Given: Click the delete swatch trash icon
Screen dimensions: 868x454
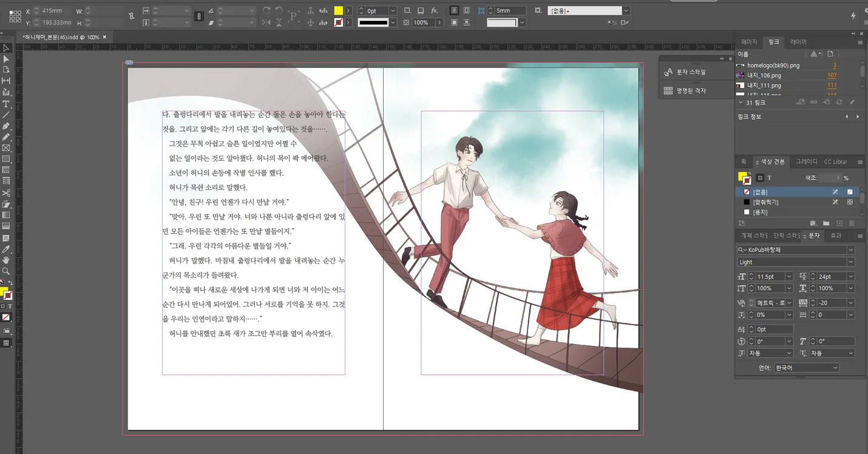Looking at the screenshot, I should [852, 223].
